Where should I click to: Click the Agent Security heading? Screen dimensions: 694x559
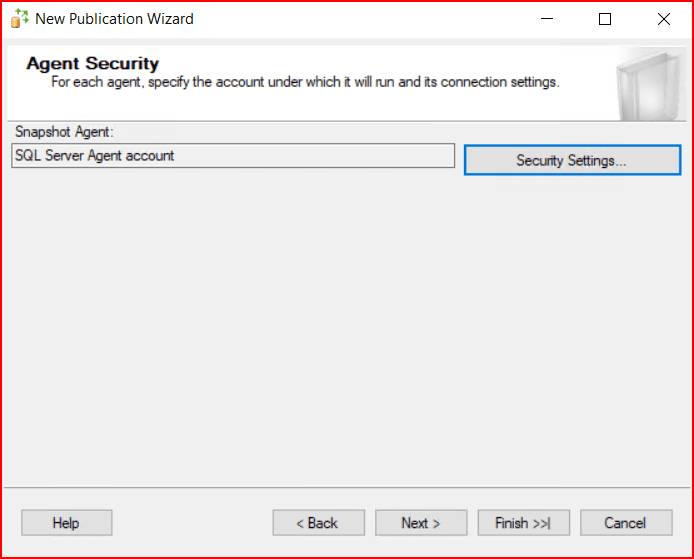(x=93, y=64)
